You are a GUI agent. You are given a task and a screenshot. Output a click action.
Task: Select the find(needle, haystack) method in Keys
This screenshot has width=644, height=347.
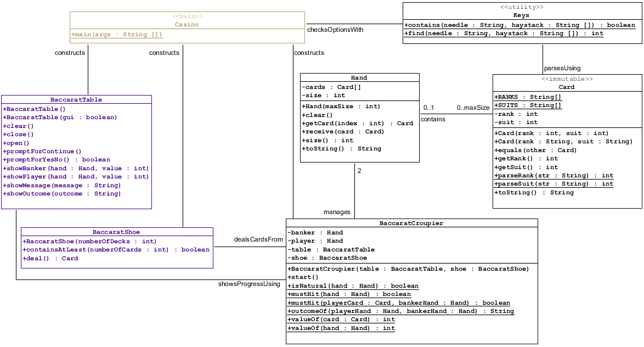(504, 33)
